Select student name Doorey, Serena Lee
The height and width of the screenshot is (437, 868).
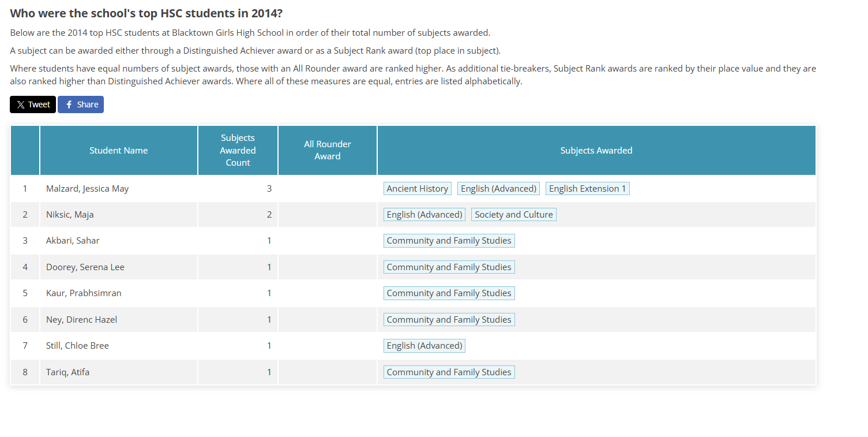pyautogui.click(x=85, y=267)
